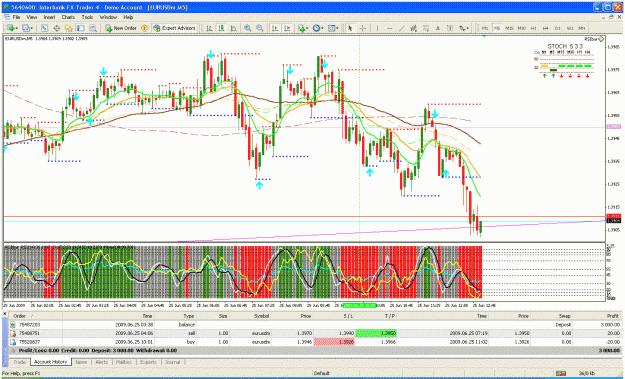Image resolution: width=625 pixels, height=379 pixels.
Task: Switch to the Journal tab
Action: coord(173,362)
